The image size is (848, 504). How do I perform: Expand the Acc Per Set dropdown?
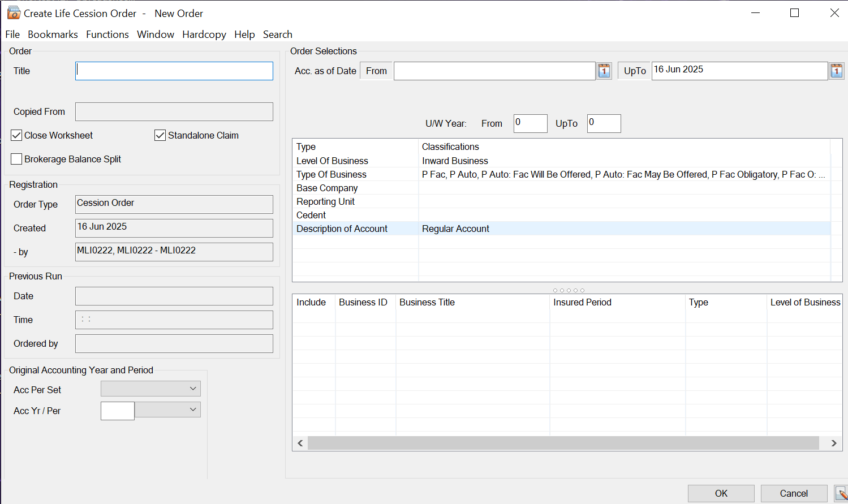(192, 389)
